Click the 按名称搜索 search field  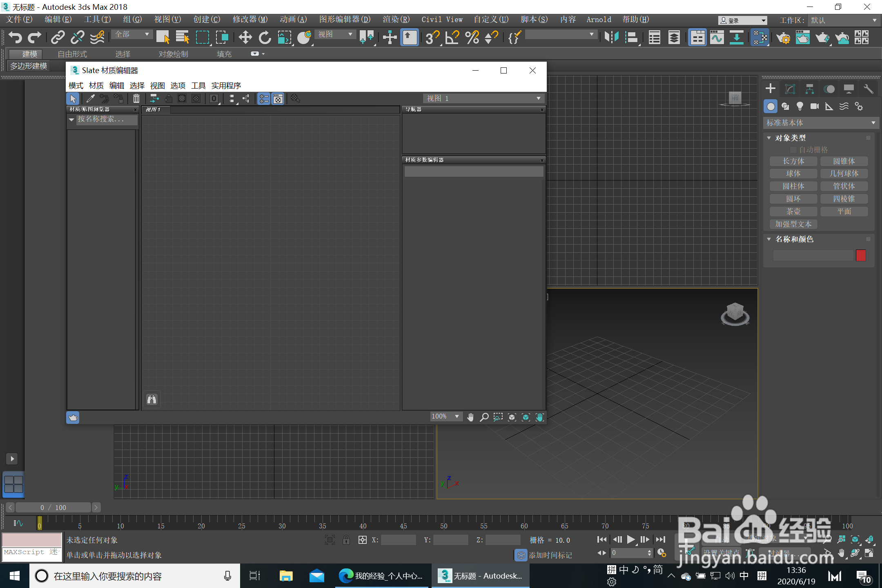[107, 119]
